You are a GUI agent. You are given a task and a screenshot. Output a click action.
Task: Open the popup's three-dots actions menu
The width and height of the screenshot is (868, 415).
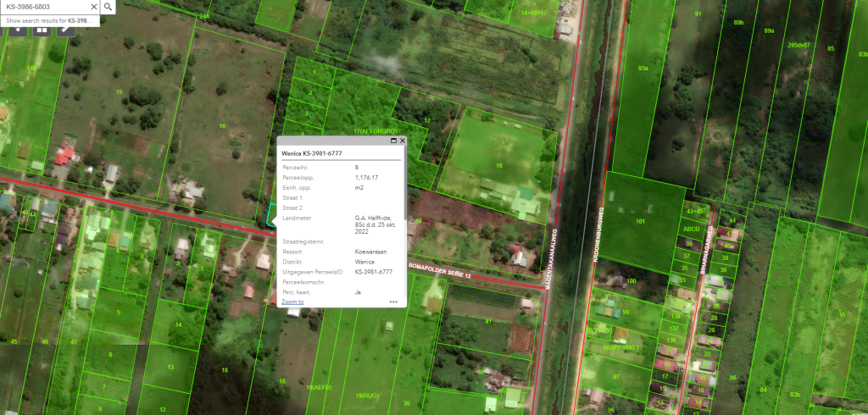point(393,302)
